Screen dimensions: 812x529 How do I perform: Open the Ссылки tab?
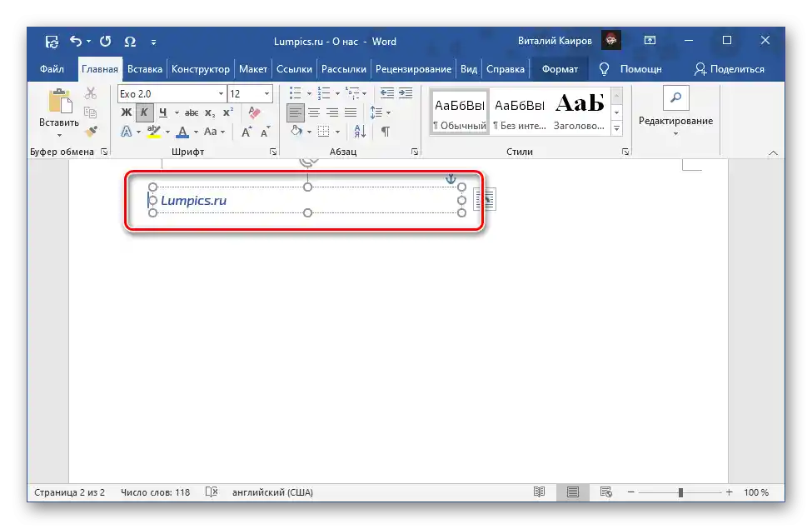(x=294, y=69)
